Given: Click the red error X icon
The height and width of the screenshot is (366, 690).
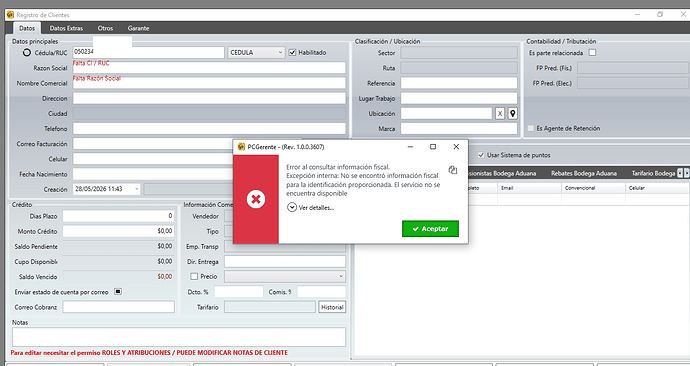Looking at the screenshot, I should [x=256, y=199].
